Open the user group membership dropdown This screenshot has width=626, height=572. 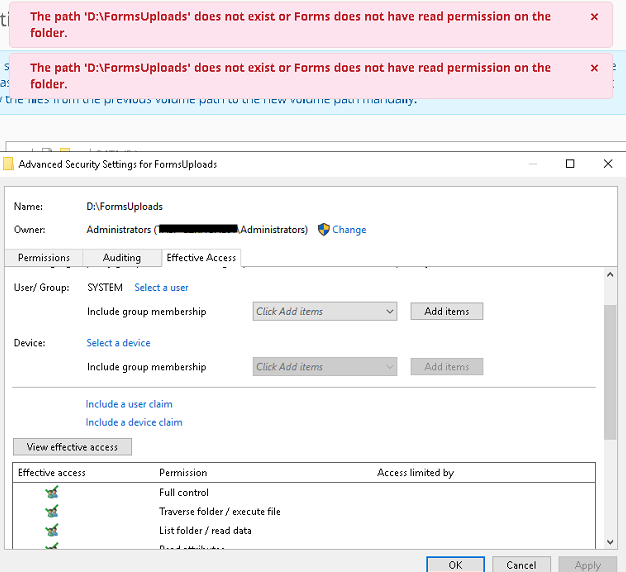tap(325, 311)
